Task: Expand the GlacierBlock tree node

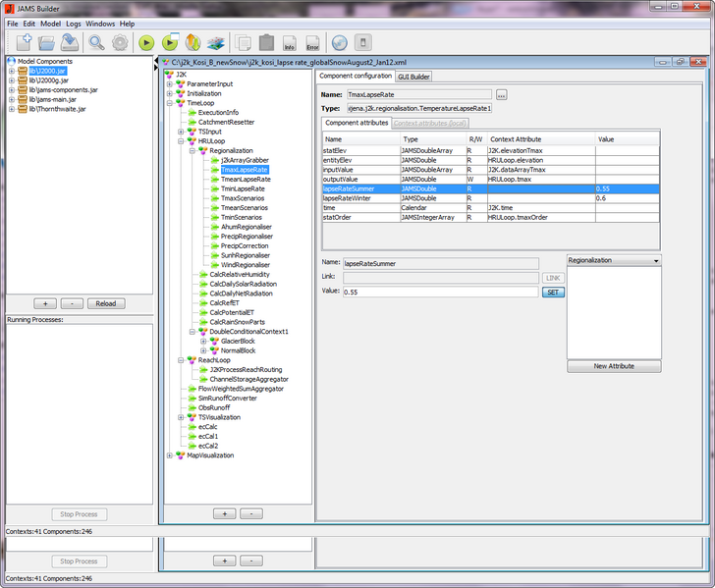Action: tap(203, 341)
